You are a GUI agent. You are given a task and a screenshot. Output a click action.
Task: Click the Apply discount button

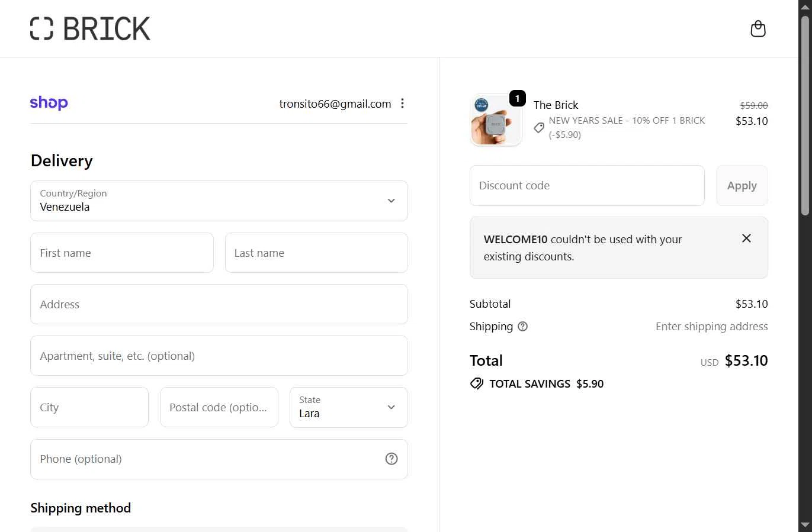[x=742, y=185]
